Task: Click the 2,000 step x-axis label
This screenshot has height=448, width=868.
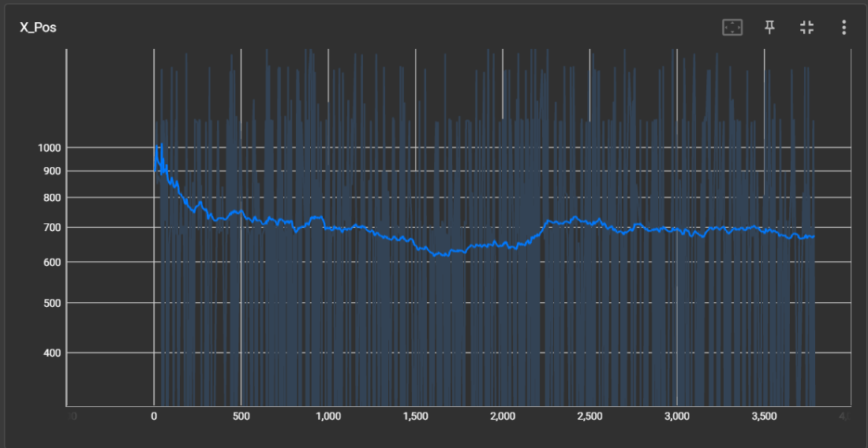Action: (503, 416)
